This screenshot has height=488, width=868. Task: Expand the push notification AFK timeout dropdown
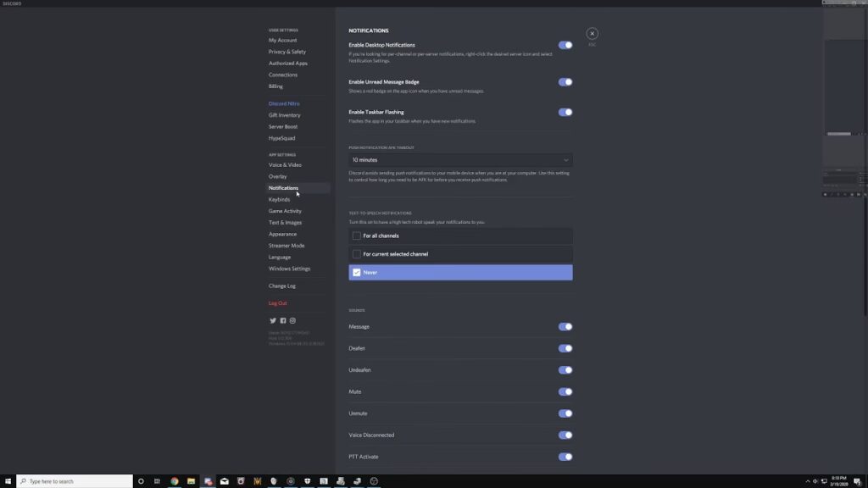pos(460,159)
